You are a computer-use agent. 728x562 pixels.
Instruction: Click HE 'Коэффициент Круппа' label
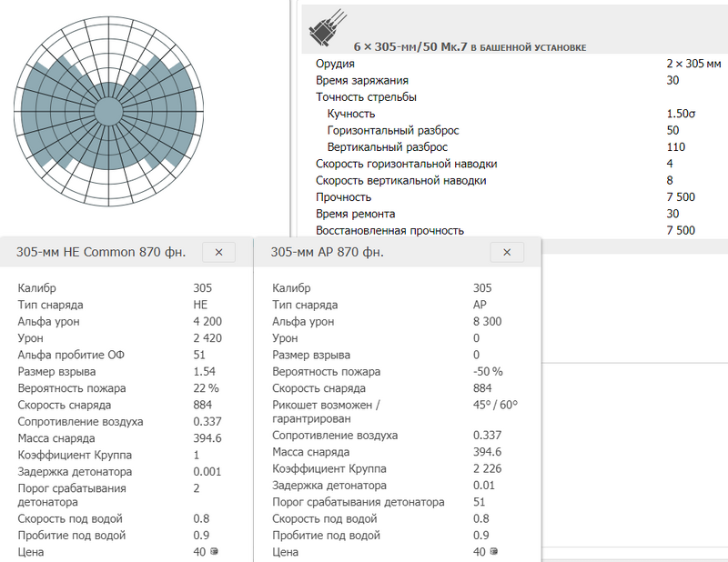coord(75,456)
